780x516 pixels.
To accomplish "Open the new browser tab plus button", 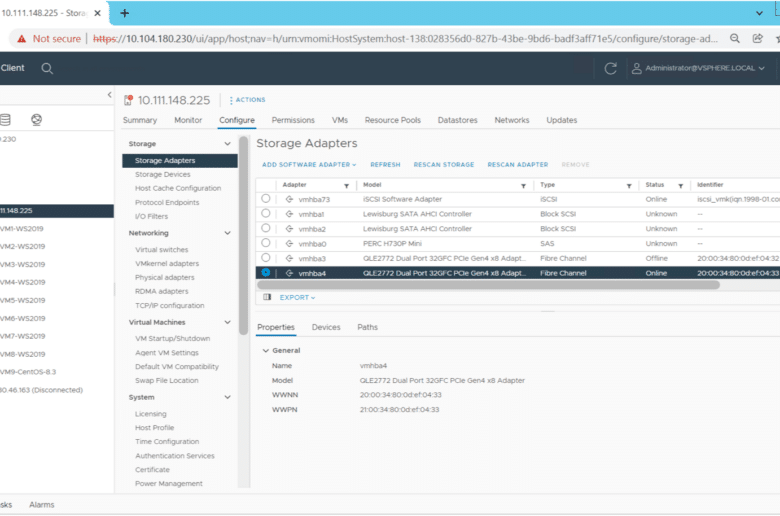I will point(125,13).
